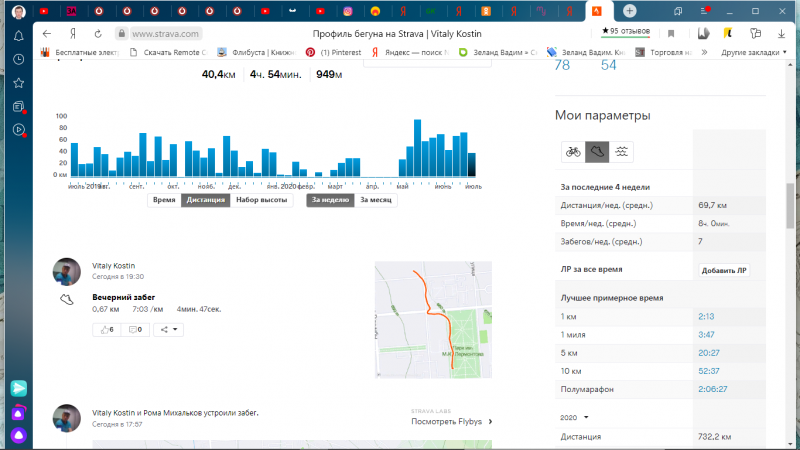The image size is (800, 450).
Task: Open Vitaly Kostin name on evening run
Action: coord(113,266)
